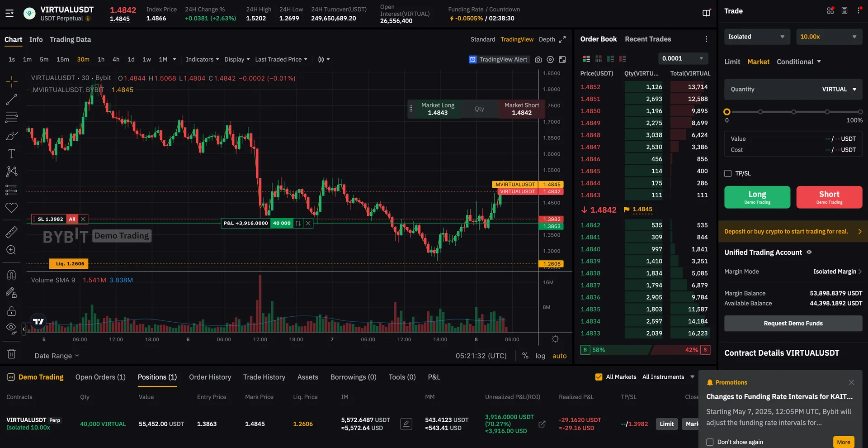Add chart to favorites with heart icon
The height and width of the screenshot is (448, 868).
pos(12,208)
